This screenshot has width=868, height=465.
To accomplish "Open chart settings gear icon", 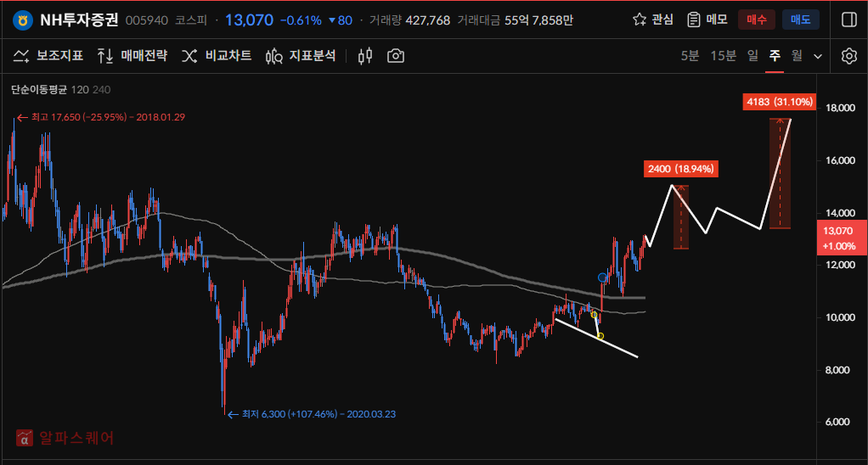I will (x=849, y=56).
